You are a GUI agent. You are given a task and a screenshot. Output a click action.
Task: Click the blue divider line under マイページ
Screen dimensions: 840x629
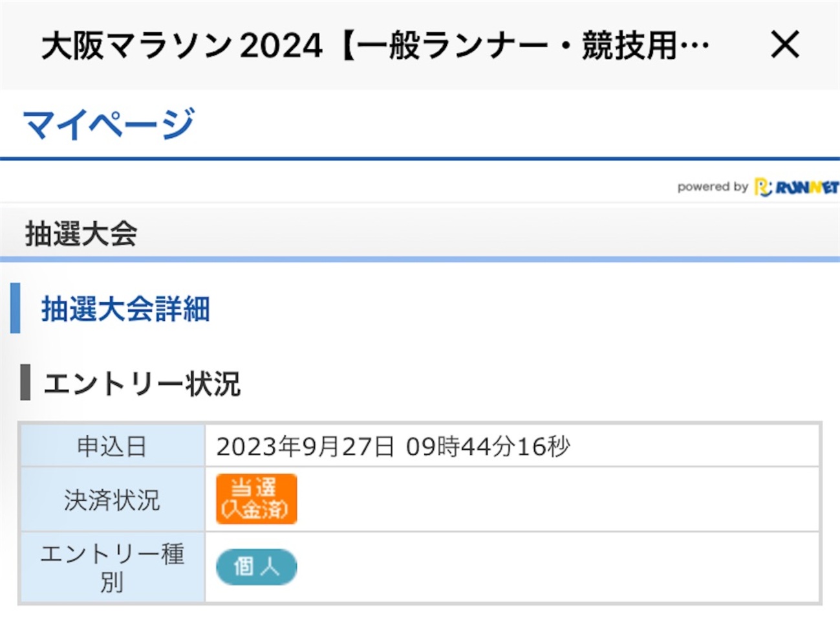(x=420, y=159)
